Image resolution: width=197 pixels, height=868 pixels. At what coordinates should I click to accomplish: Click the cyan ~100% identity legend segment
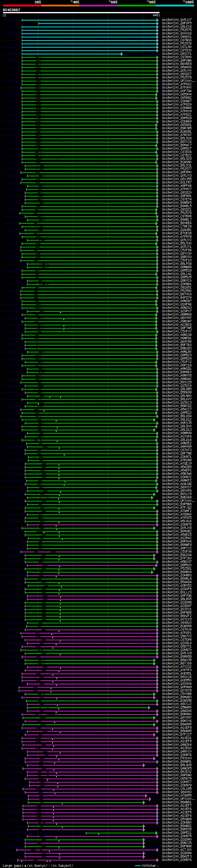(x=175, y=6)
